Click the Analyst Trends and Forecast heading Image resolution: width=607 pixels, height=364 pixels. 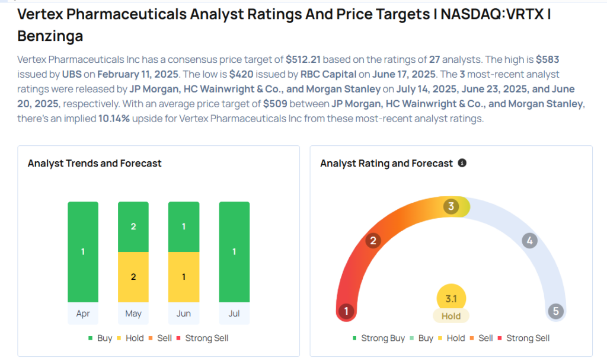point(95,163)
